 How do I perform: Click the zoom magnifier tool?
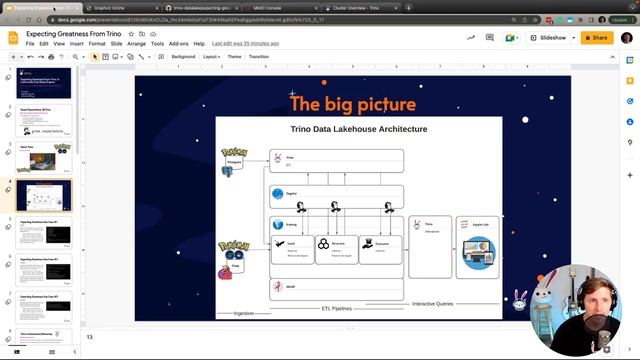[76, 57]
